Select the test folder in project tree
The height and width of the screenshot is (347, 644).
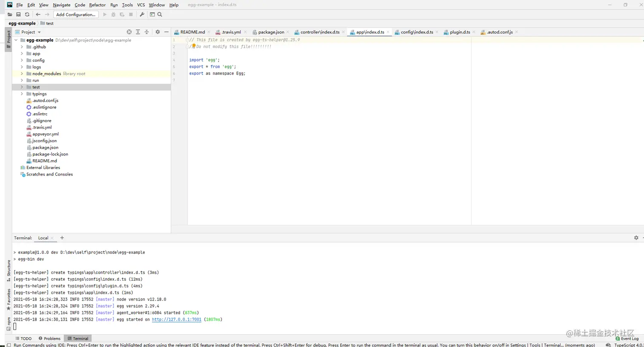click(92, 87)
